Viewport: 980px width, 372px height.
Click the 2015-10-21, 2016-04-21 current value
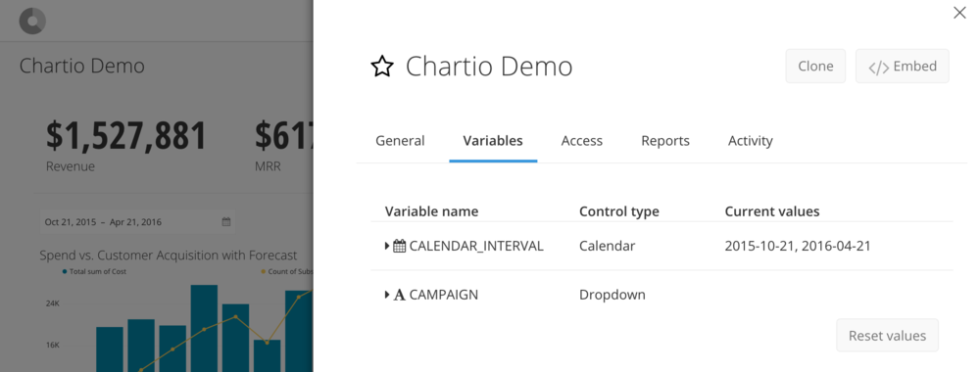[x=798, y=246]
